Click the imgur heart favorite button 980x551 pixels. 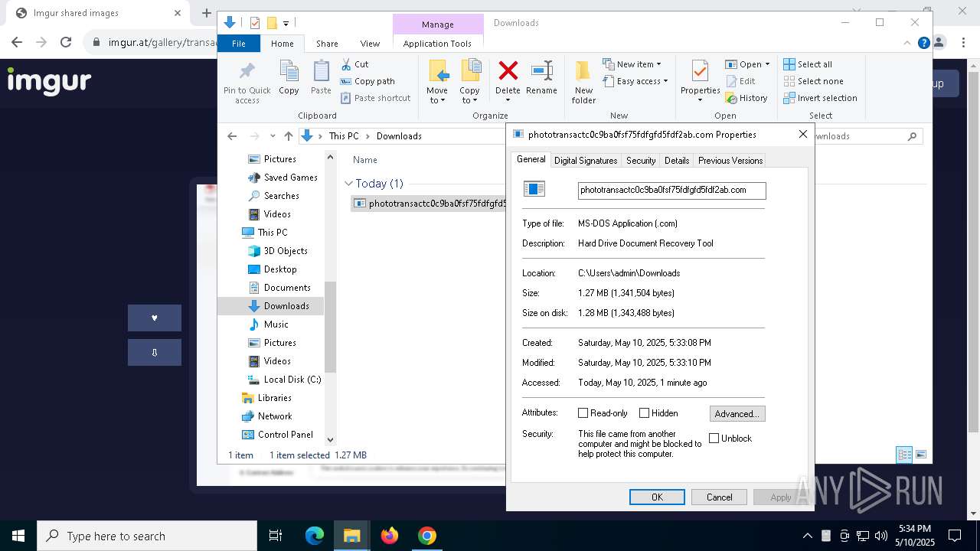tap(155, 318)
